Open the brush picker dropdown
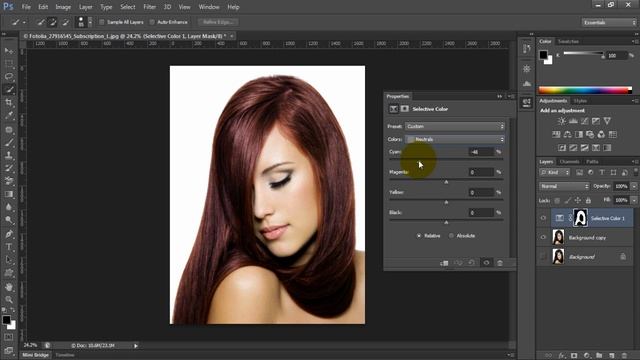The image size is (640, 360). click(x=90, y=22)
